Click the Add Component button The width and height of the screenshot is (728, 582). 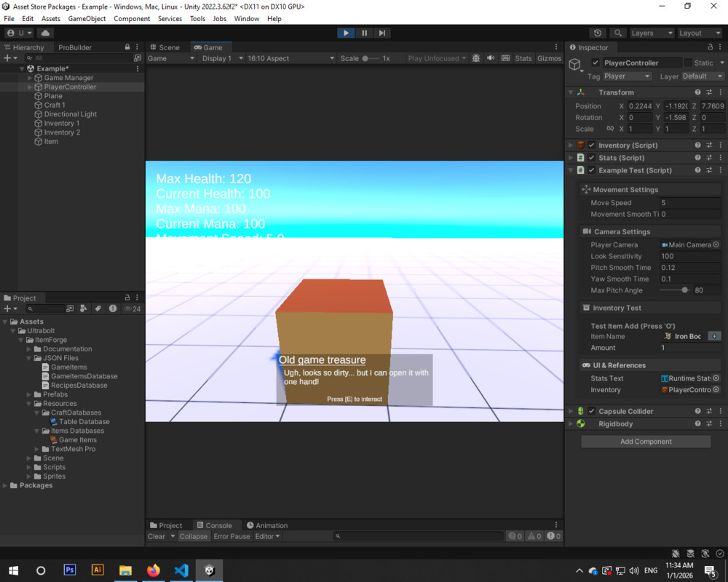tap(645, 442)
